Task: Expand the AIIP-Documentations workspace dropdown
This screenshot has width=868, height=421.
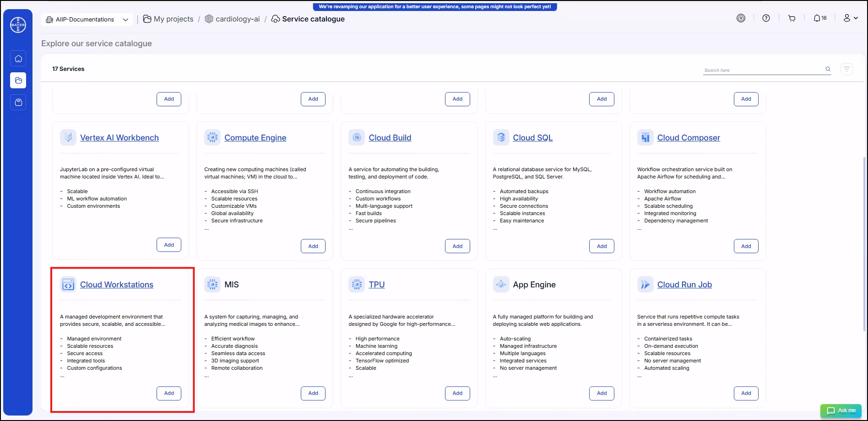Action: tap(87, 19)
